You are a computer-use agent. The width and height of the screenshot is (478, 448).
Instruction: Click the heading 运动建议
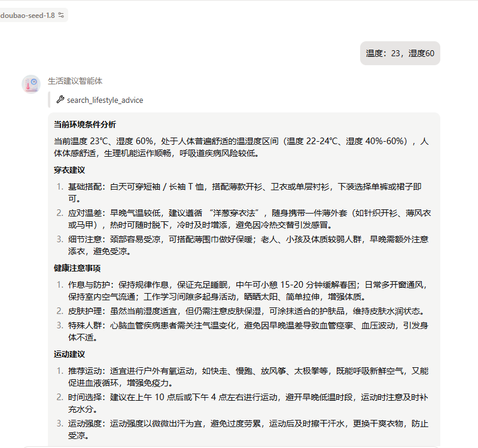pos(69,354)
